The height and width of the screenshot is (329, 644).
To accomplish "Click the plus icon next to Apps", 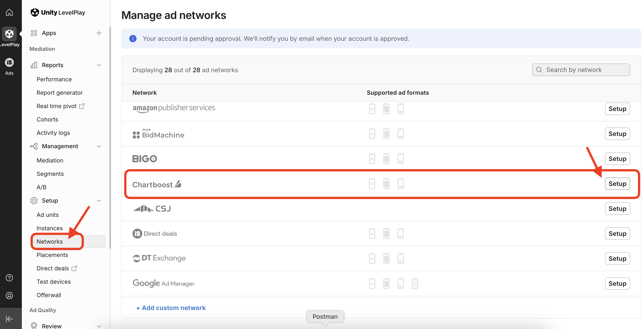I will [99, 33].
